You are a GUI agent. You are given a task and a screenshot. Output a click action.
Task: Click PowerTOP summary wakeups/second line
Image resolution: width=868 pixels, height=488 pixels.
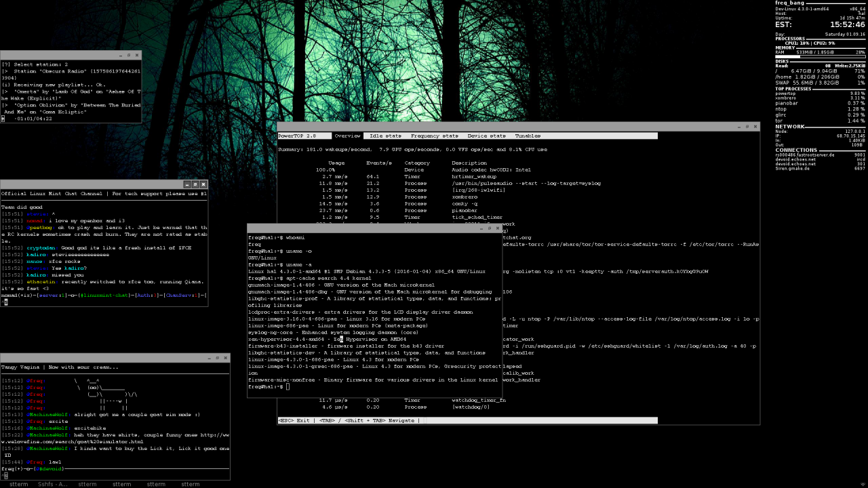[x=412, y=150]
